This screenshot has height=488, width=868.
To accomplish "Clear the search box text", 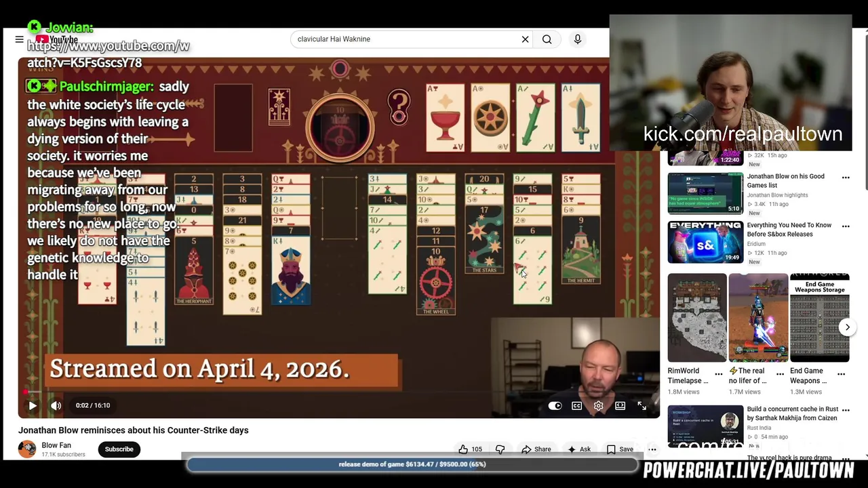I will [525, 39].
